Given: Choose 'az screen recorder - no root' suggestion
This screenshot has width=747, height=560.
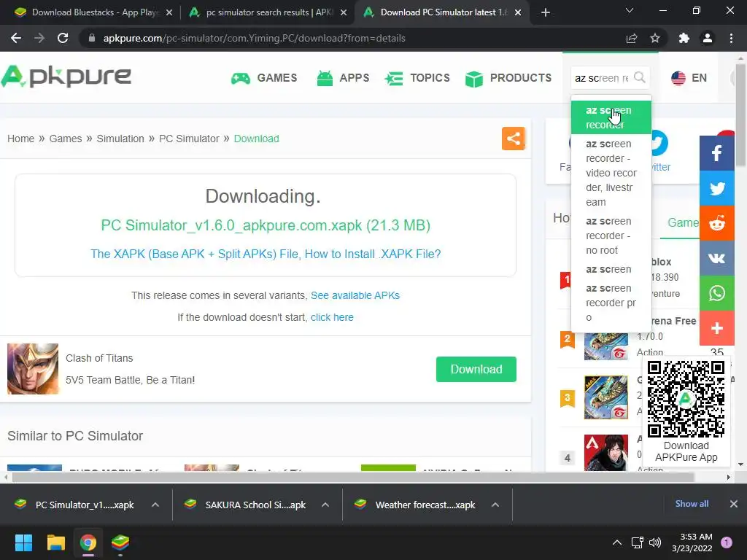Looking at the screenshot, I should pos(611,236).
